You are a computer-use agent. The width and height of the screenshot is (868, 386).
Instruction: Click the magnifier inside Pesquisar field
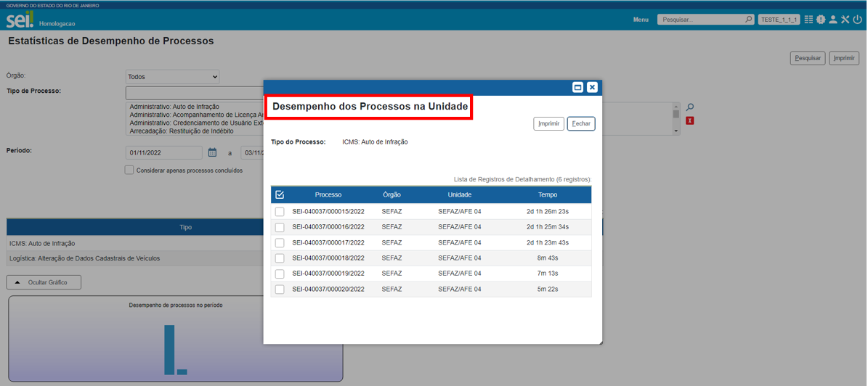click(748, 20)
